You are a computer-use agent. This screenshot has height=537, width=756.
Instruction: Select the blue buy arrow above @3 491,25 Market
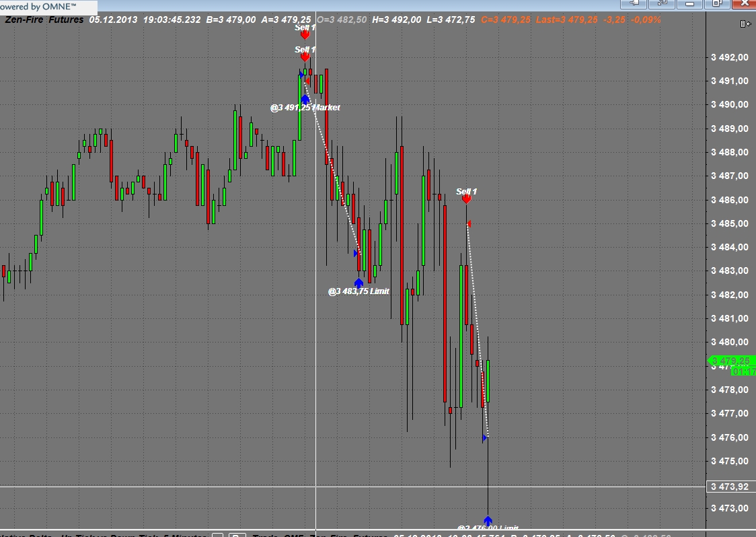click(305, 99)
